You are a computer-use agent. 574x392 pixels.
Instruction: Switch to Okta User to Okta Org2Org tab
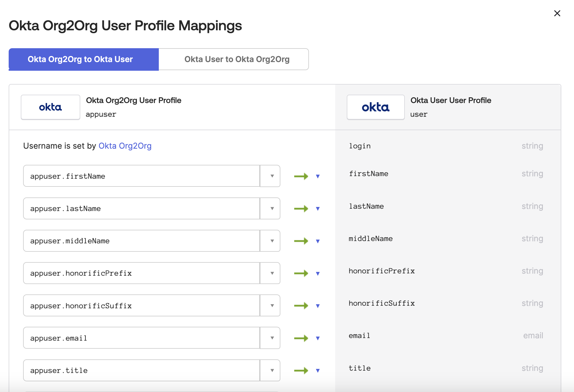(x=234, y=59)
